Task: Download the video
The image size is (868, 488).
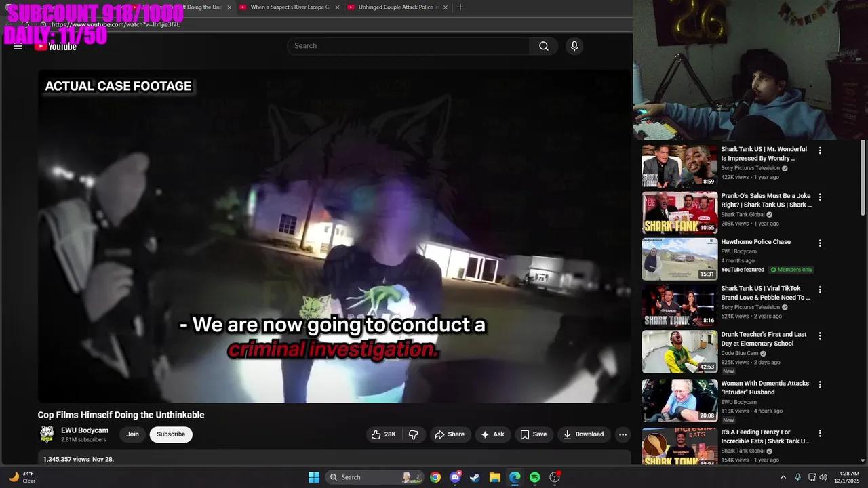Action: 583,434
